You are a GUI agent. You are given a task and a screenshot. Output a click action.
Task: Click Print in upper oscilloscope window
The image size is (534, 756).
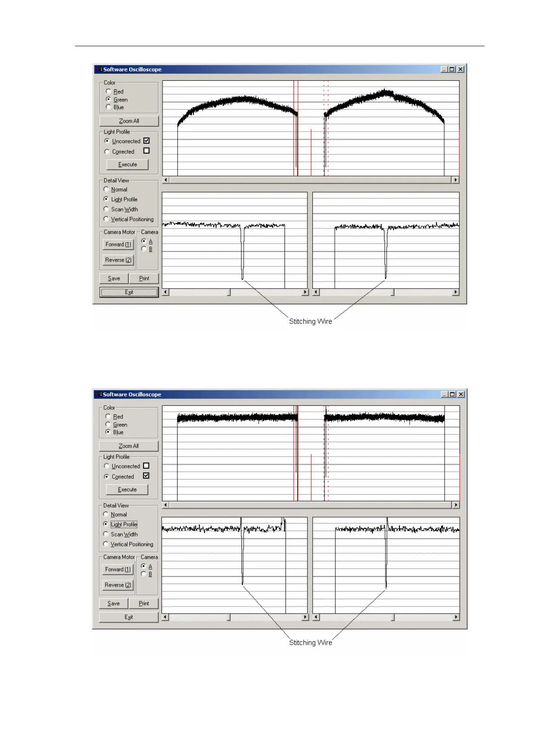tap(144, 278)
